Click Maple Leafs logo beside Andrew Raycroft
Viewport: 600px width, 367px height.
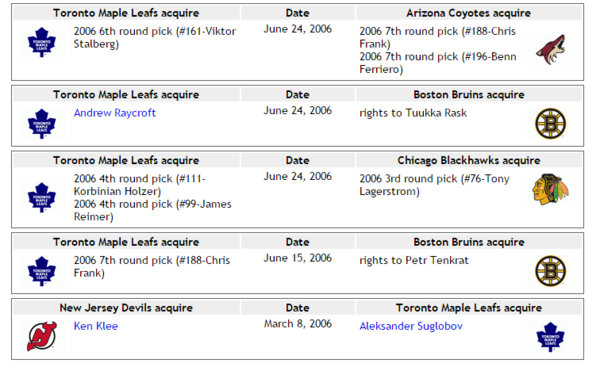click(42, 124)
